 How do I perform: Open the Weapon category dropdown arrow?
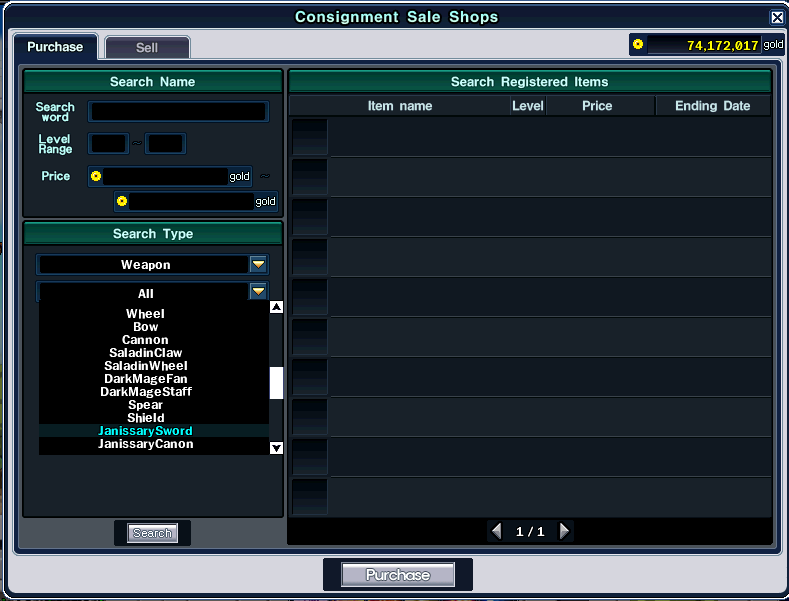(258, 264)
